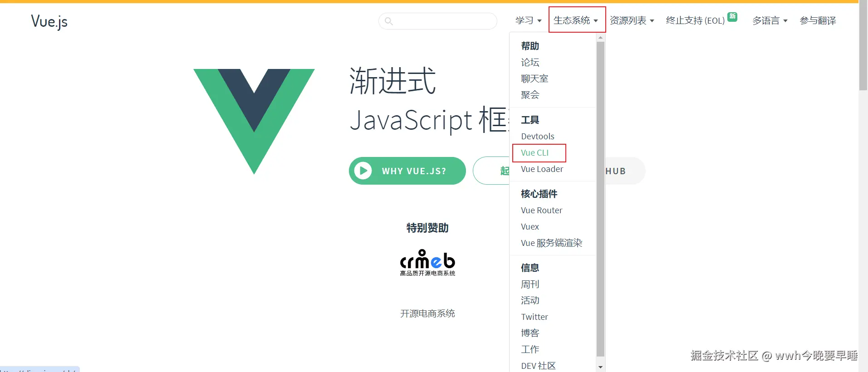868x372 pixels.
Task: Click the play icon in WHY VUE.JS?
Action: (363, 171)
